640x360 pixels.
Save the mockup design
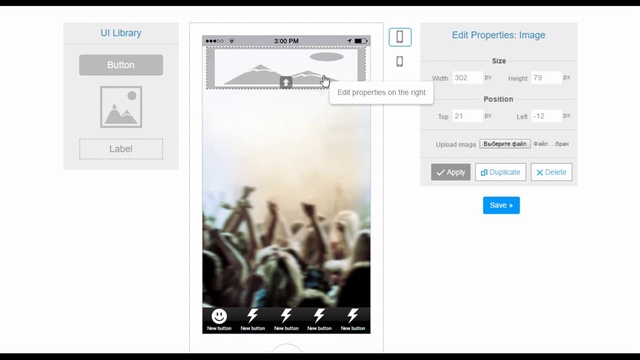point(501,205)
